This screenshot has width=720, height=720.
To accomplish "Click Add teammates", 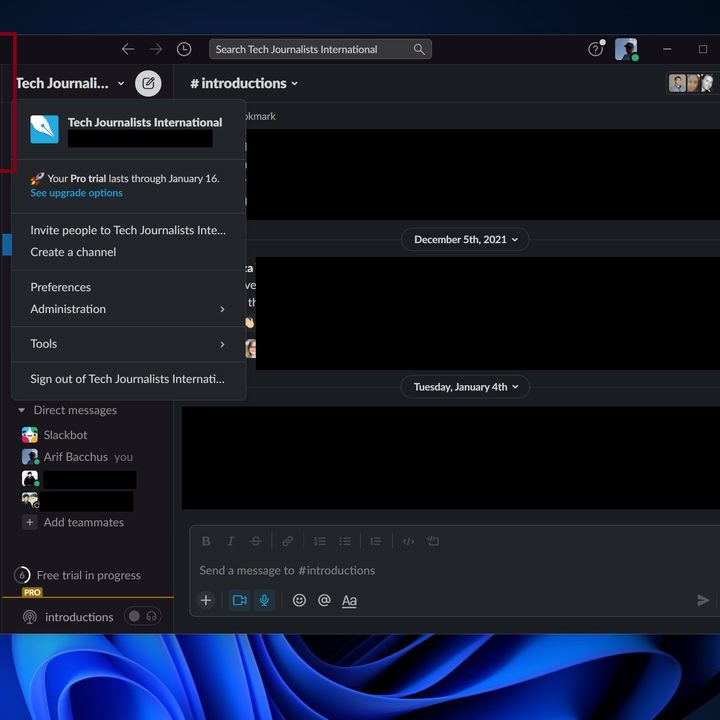I will click(x=73, y=522).
